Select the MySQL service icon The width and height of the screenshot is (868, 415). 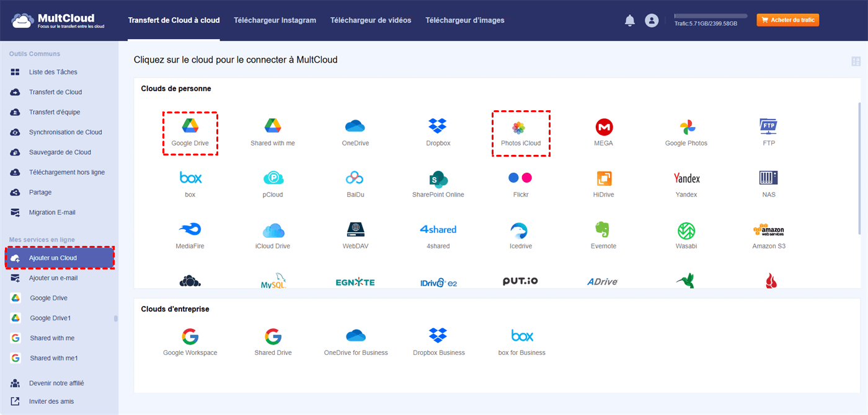(x=273, y=281)
